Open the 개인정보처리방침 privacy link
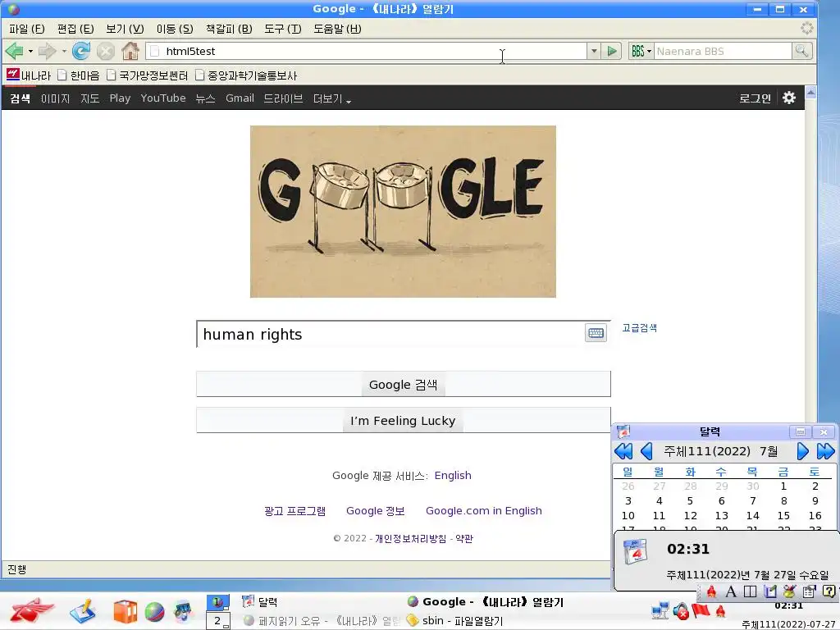 coord(410,538)
